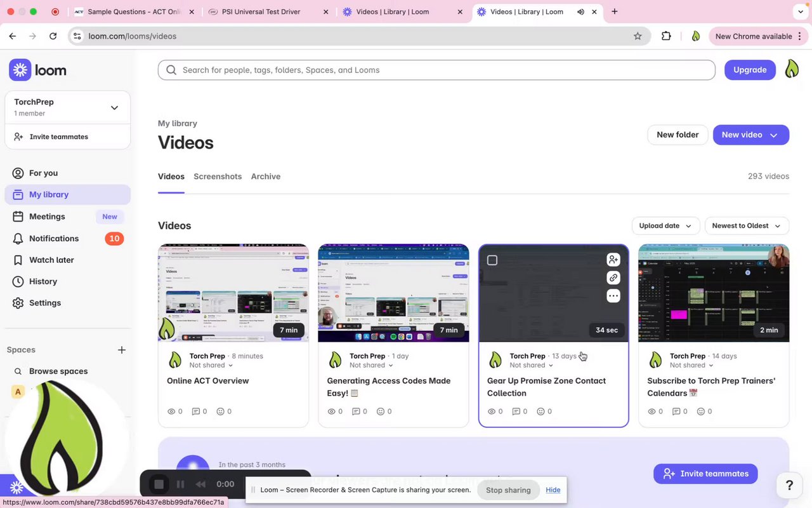Open the Upload date sort dropdown

[x=665, y=225]
